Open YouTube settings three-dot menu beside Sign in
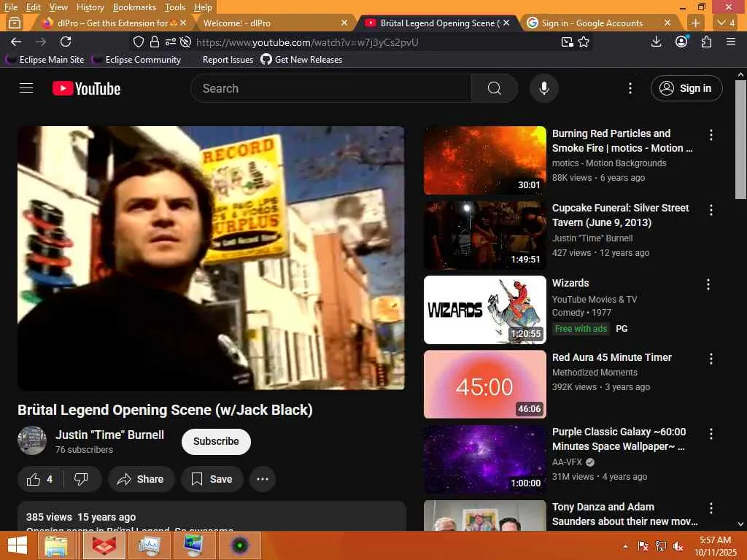Viewport: 747px width, 560px height. [630, 88]
